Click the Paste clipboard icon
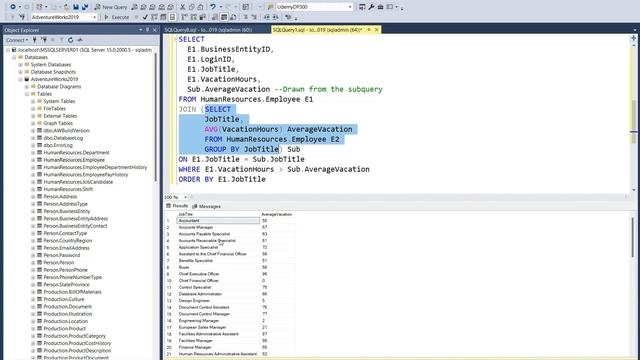 click(x=200, y=7)
